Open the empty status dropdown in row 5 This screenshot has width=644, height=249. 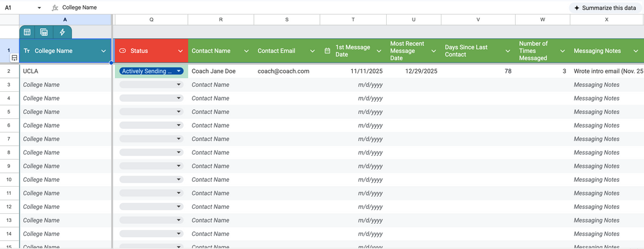pyautogui.click(x=151, y=112)
